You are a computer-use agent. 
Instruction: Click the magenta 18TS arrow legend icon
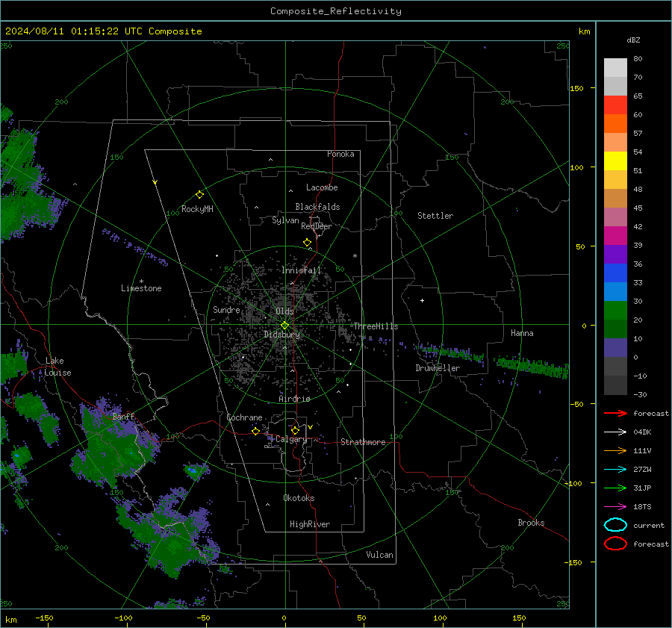tap(615, 507)
